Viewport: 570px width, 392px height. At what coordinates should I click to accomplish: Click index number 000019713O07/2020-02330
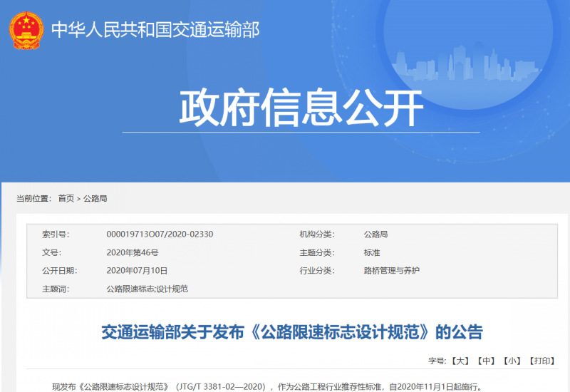pos(160,234)
